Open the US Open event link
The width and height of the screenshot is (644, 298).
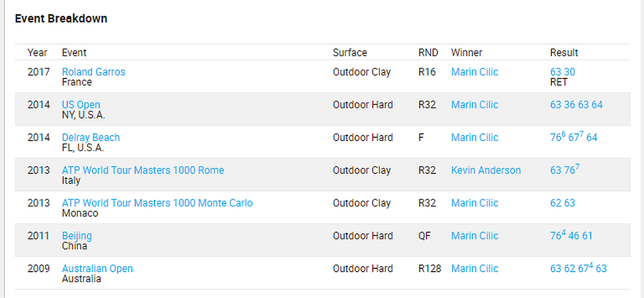click(x=81, y=105)
